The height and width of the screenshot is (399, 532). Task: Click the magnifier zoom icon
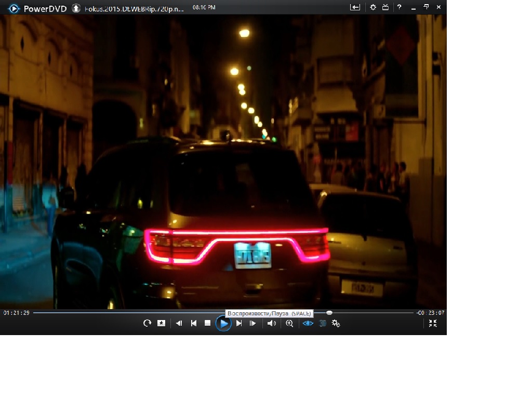pyautogui.click(x=289, y=323)
